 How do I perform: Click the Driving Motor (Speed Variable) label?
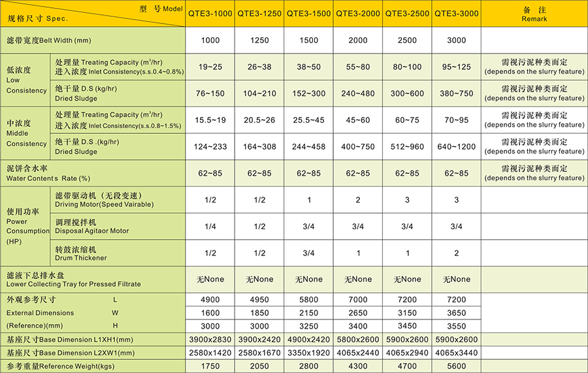[105, 200]
